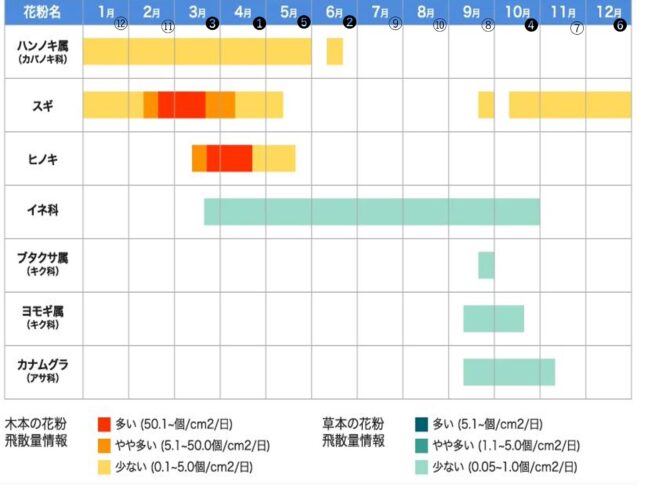Viewport: 650px width, 485px height.
Task: Click the small green ブタクサ属 bar
Action: click(x=486, y=265)
